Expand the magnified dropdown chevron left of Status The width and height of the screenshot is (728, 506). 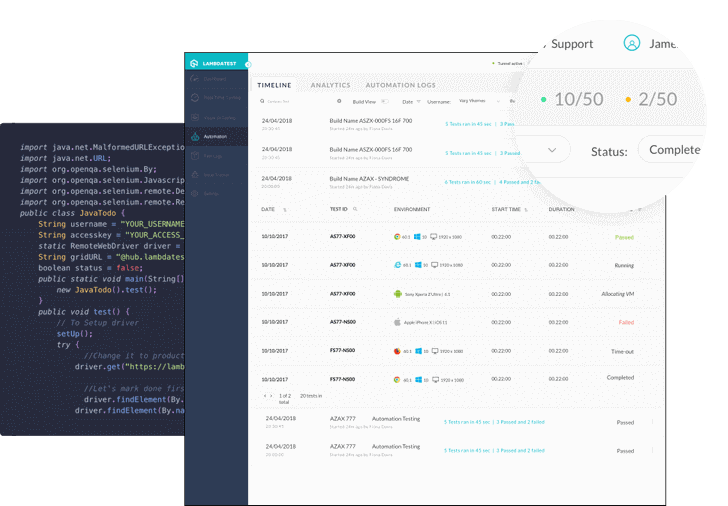(553, 150)
